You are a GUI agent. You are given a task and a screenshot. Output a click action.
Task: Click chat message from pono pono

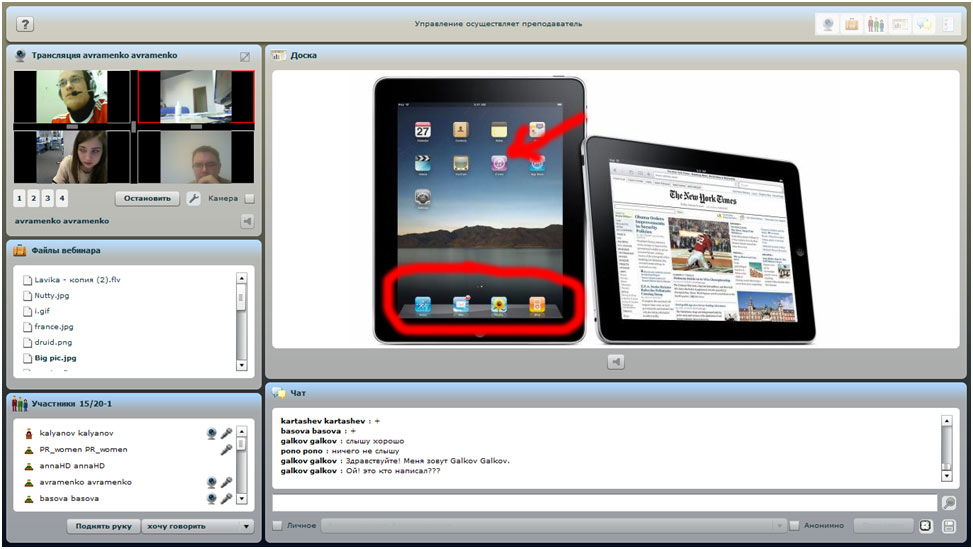[x=340, y=451]
